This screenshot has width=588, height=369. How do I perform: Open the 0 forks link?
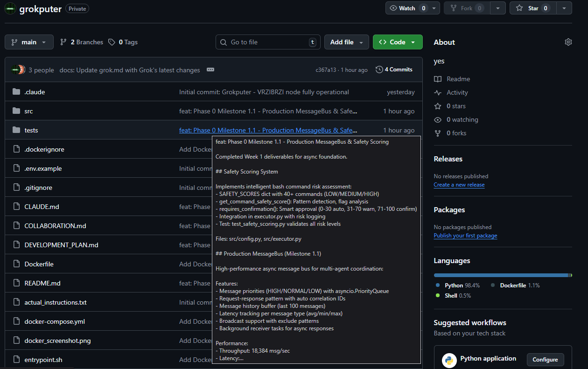[x=450, y=133]
